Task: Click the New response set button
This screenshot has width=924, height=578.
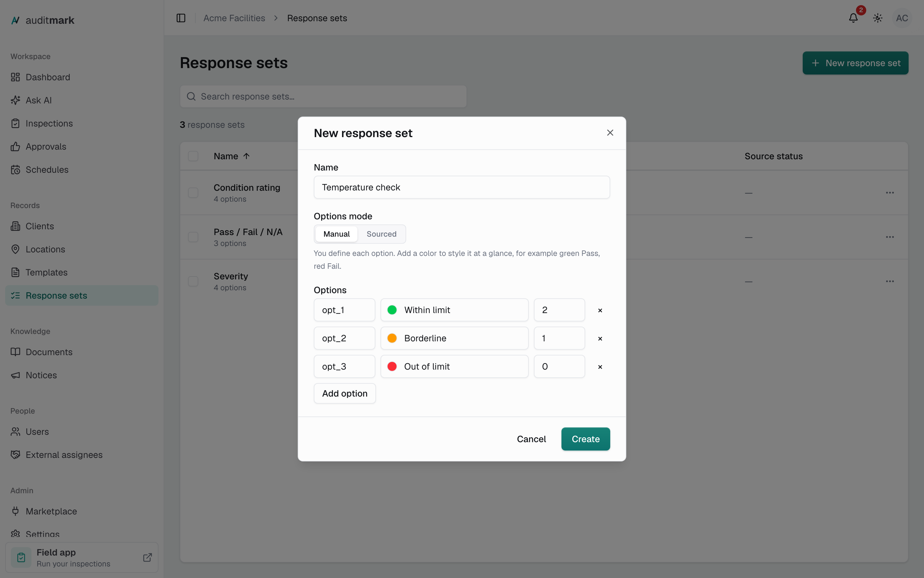Action: pos(855,63)
